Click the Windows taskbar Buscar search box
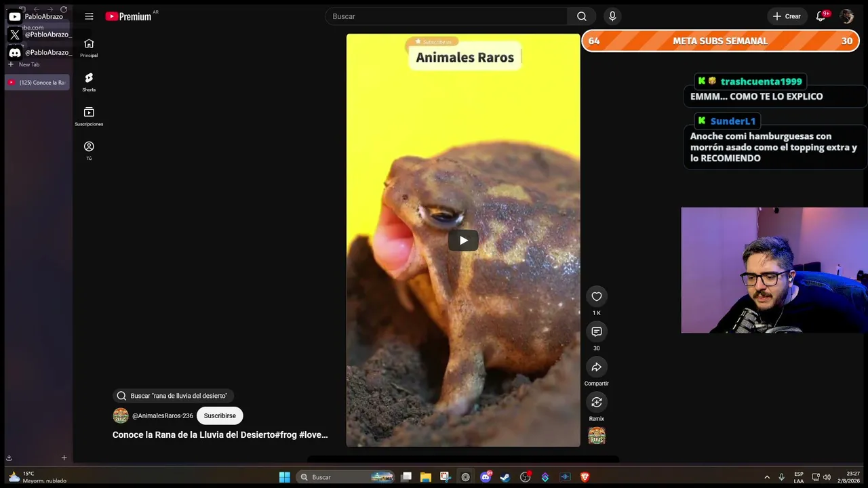This screenshot has height=488, width=868. coord(347,477)
